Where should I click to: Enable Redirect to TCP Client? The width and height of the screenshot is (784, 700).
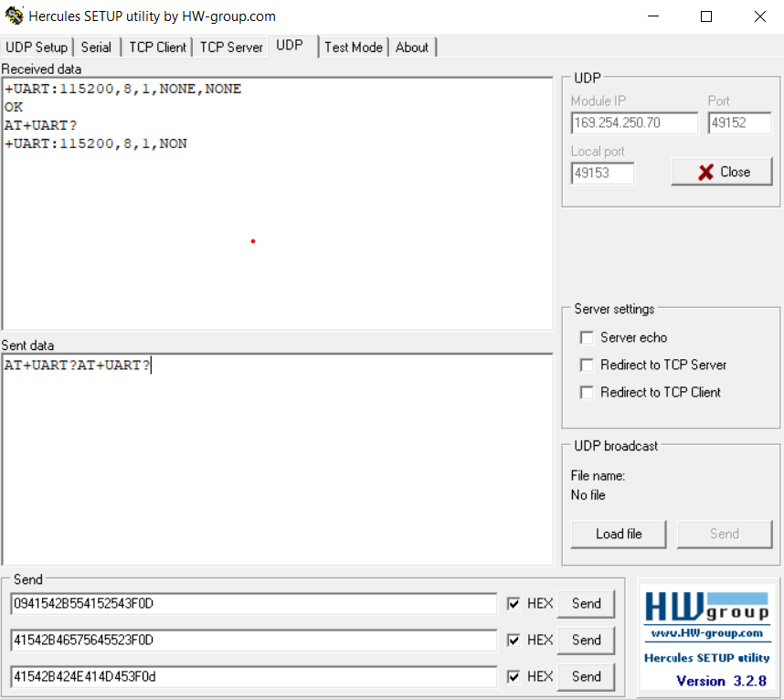(587, 392)
